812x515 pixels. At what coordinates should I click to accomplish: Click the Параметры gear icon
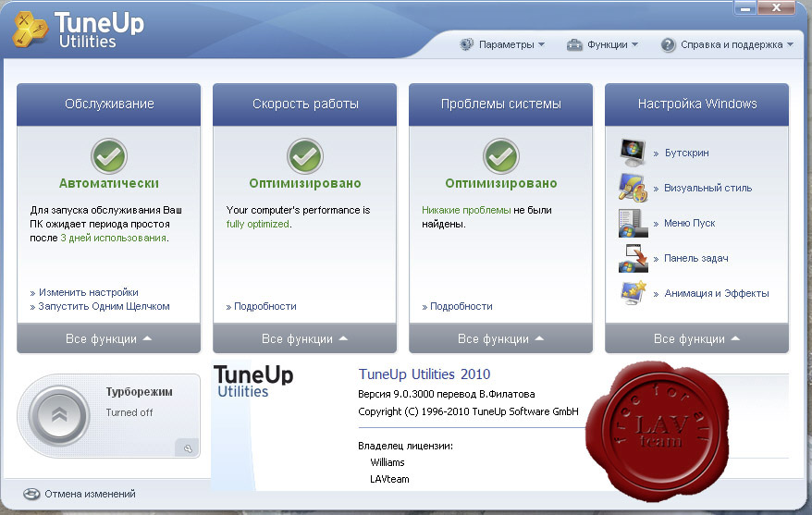click(467, 44)
